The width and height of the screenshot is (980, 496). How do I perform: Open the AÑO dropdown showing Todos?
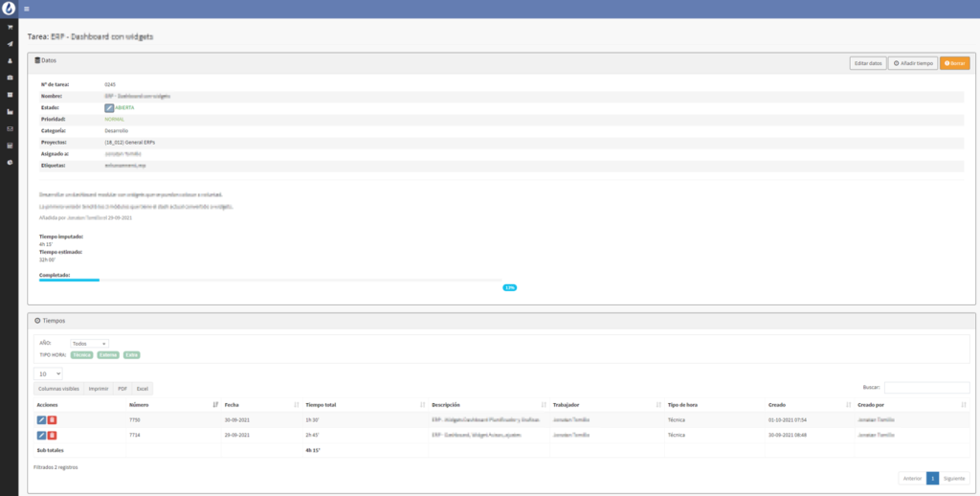click(90, 343)
